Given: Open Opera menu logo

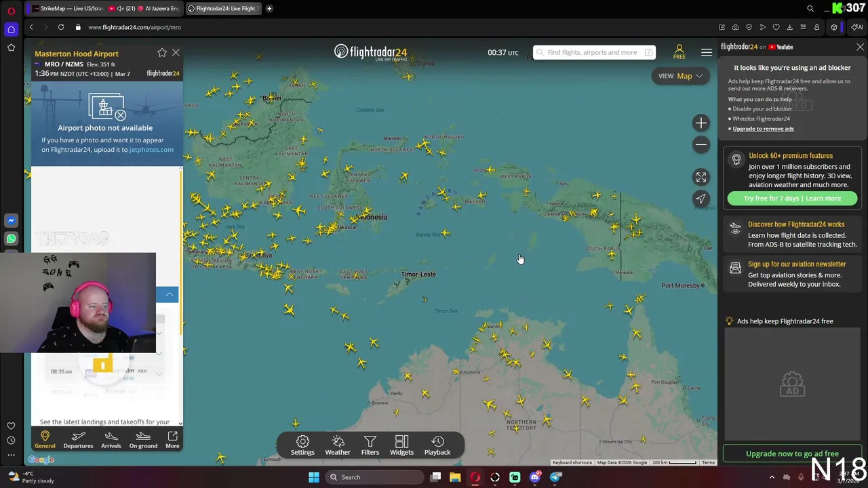Looking at the screenshot, I should click(11, 10).
